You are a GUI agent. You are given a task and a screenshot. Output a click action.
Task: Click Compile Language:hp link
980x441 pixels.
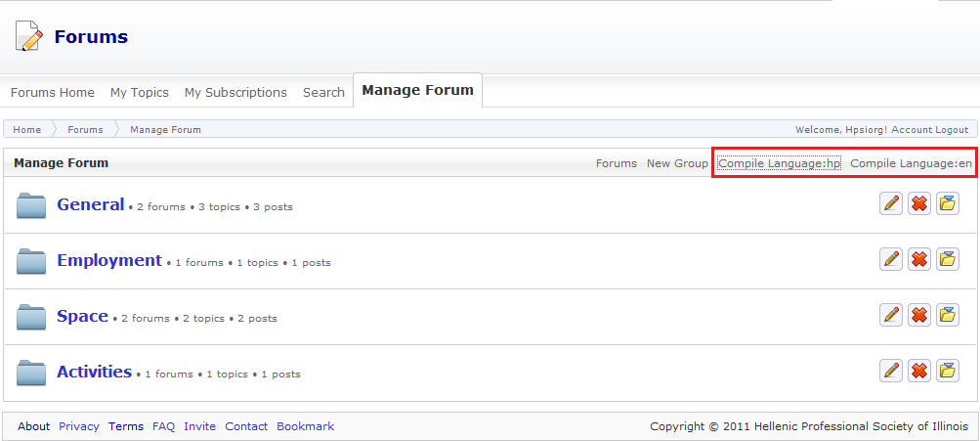779,163
